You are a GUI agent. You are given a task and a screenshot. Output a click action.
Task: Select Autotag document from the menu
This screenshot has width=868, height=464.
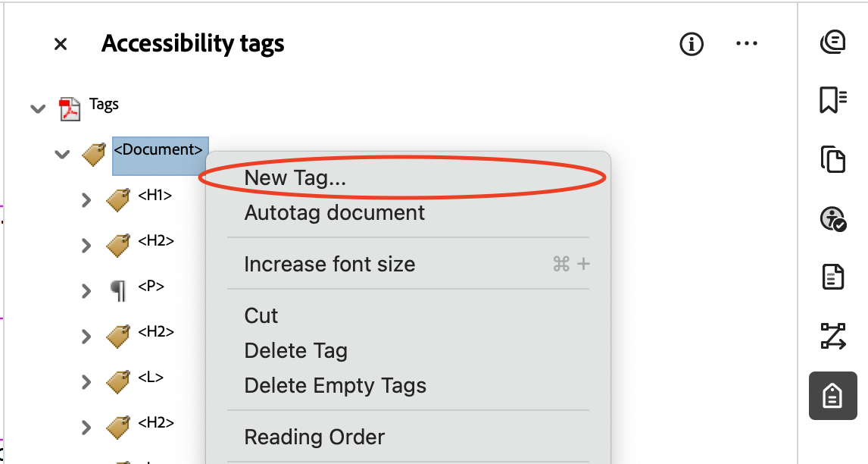coord(334,213)
